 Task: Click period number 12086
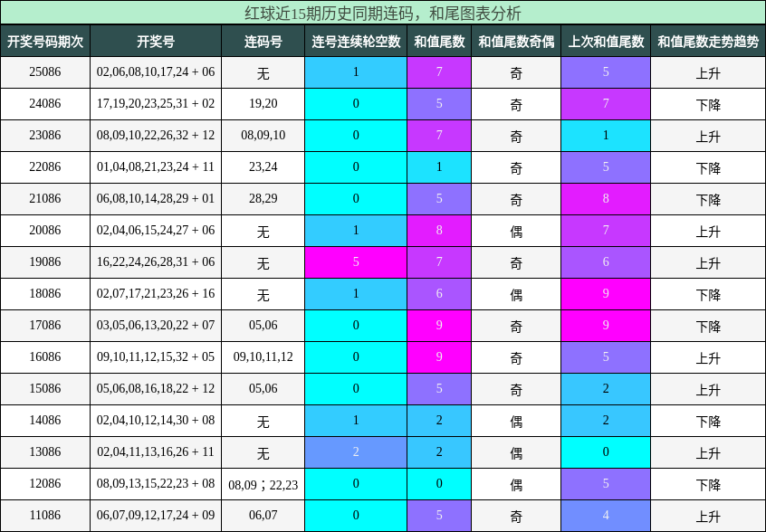click(x=45, y=484)
